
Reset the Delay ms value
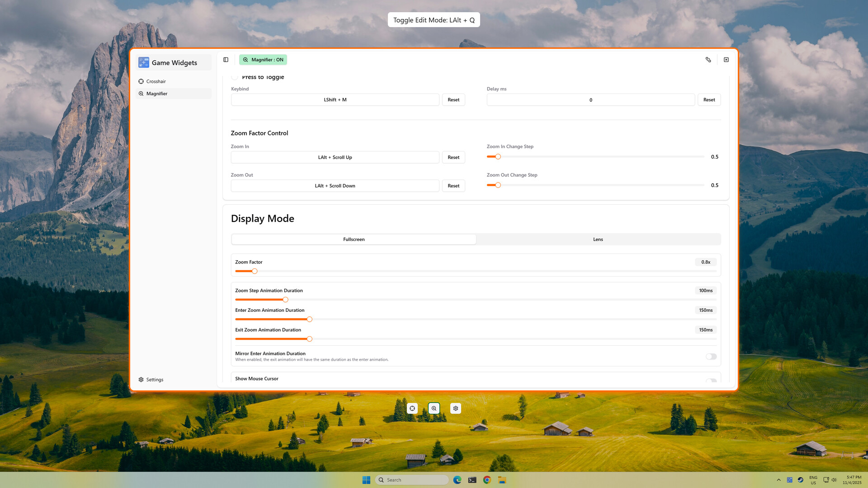(709, 99)
